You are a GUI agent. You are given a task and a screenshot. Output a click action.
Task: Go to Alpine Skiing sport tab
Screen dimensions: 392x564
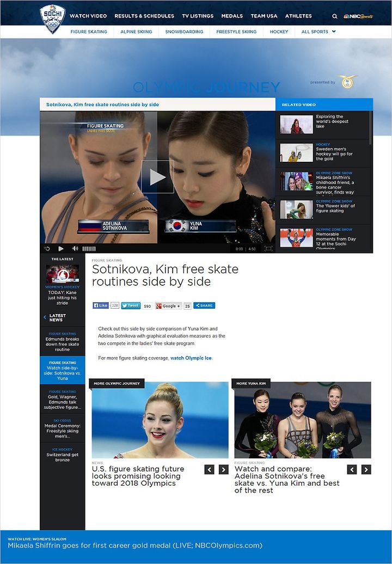pyautogui.click(x=136, y=32)
